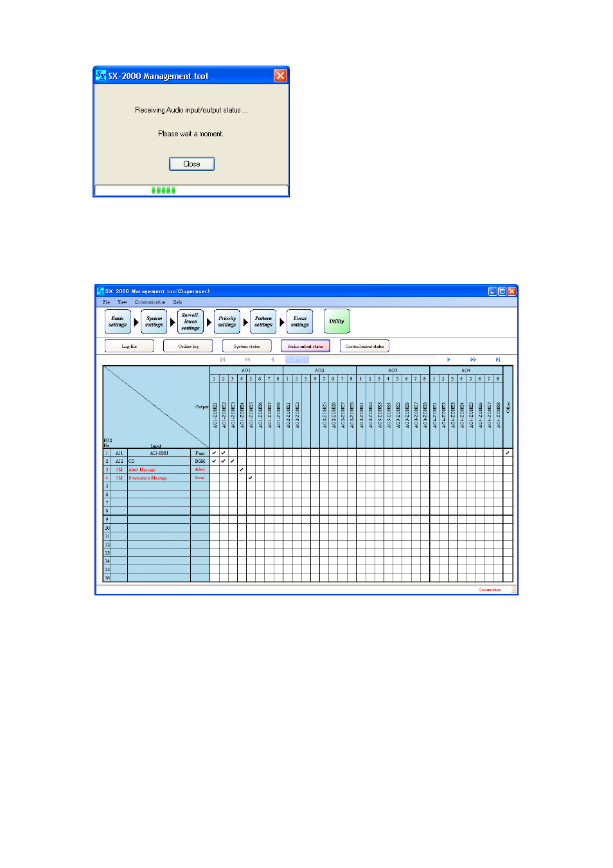This screenshot has width=613, height=868.
Task: Click the arrow between Surveillance and Priority settings
Action: coord(209,322)
